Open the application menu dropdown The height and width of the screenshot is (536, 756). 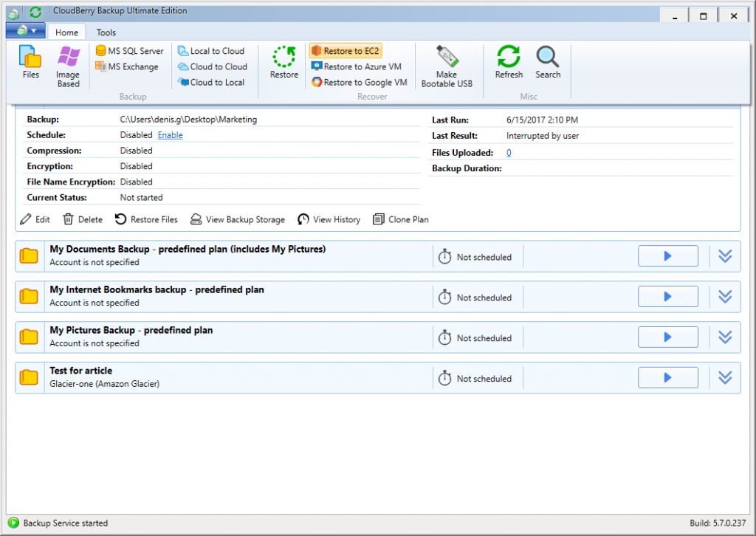point(24,32)
